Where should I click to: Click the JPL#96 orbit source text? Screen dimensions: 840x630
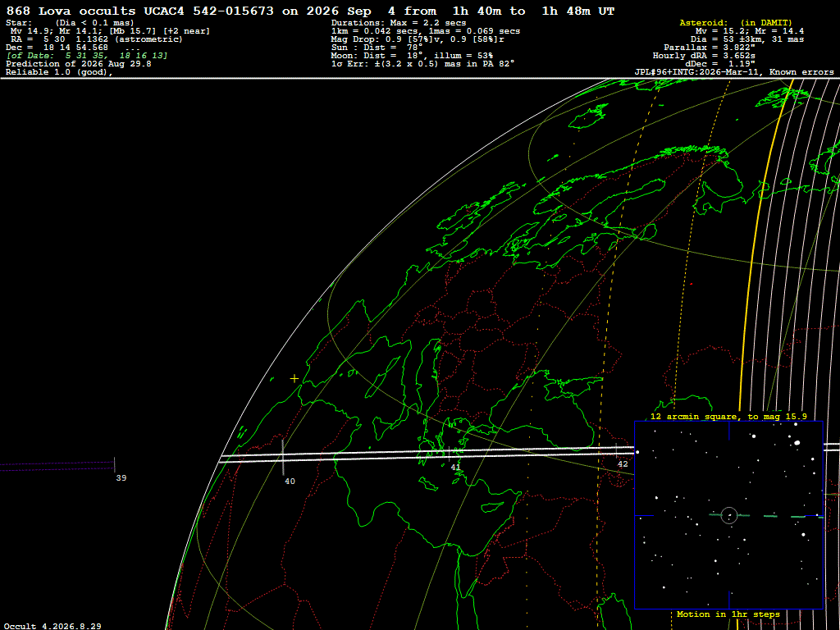[x=734, y=72]
